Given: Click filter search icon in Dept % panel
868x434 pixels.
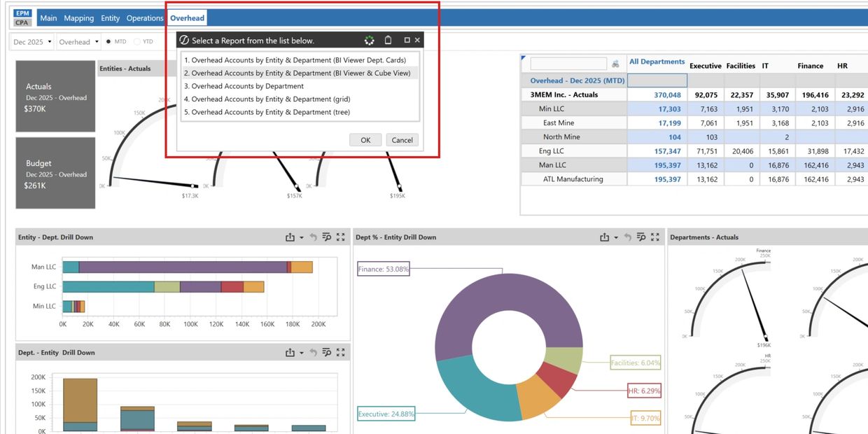Looking at the screenshot, I should click(641, 237).
